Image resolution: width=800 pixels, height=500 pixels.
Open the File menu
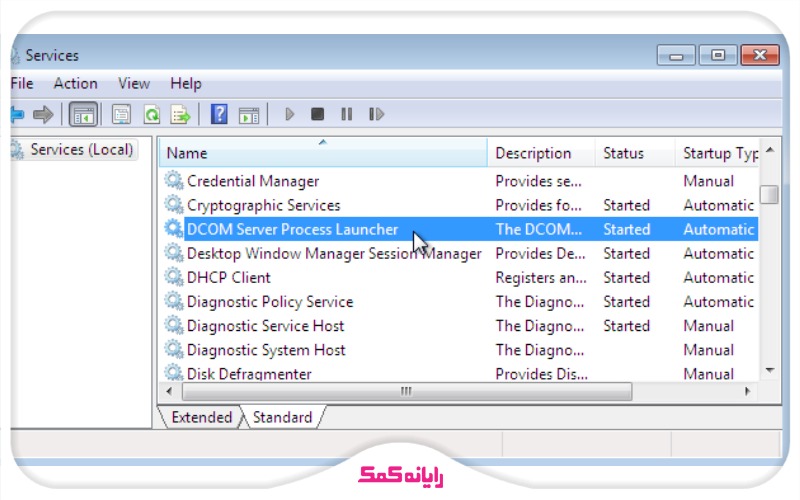(21, 84)
